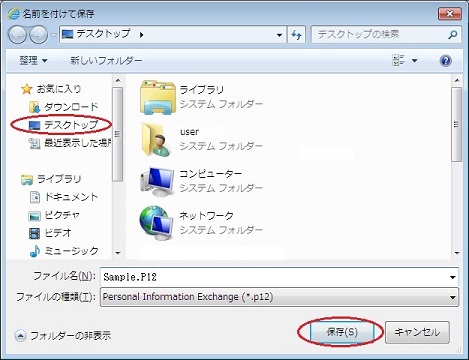Open 最近表示した場所 in favorites
Screen dimensions: 469x360
(x=78, y=143)
